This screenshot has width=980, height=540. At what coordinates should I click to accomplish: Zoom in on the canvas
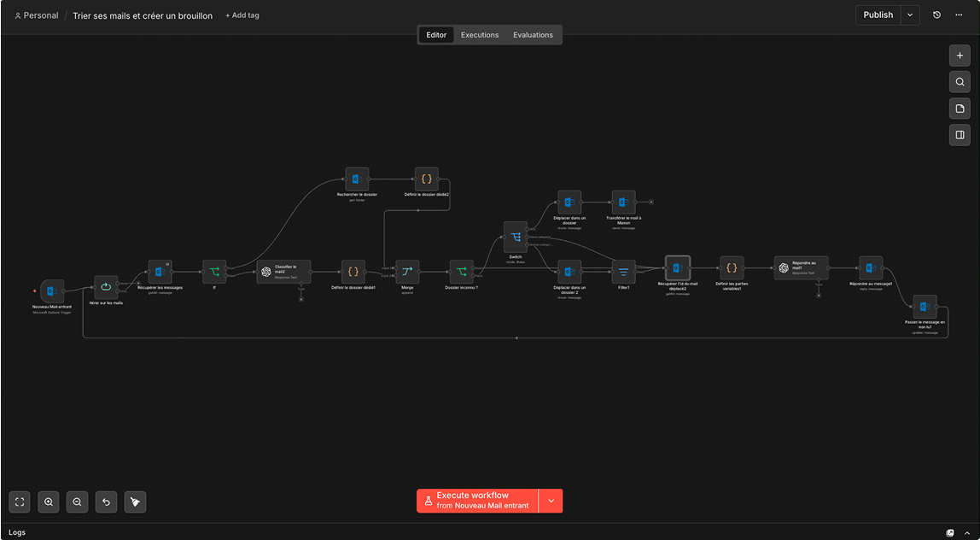[48, 502]
